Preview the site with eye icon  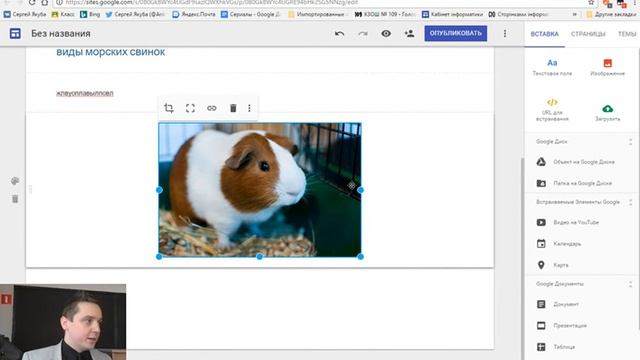pyautogui.click(x=386, y=33)
